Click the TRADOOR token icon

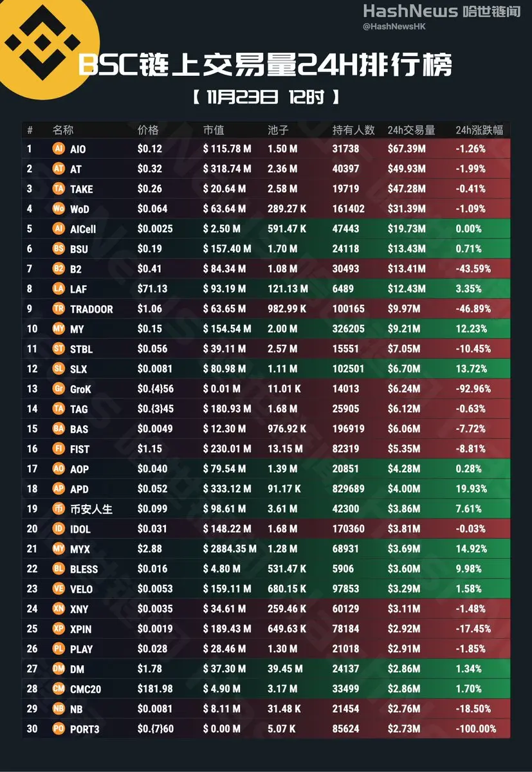pos(59,309)
